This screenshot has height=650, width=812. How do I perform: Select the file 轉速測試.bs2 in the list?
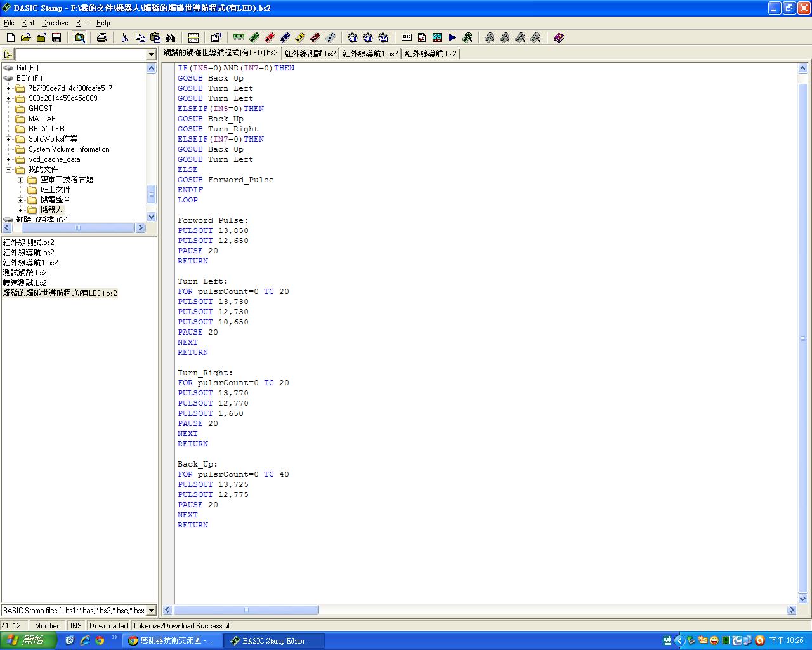click(x=25, y=283)
